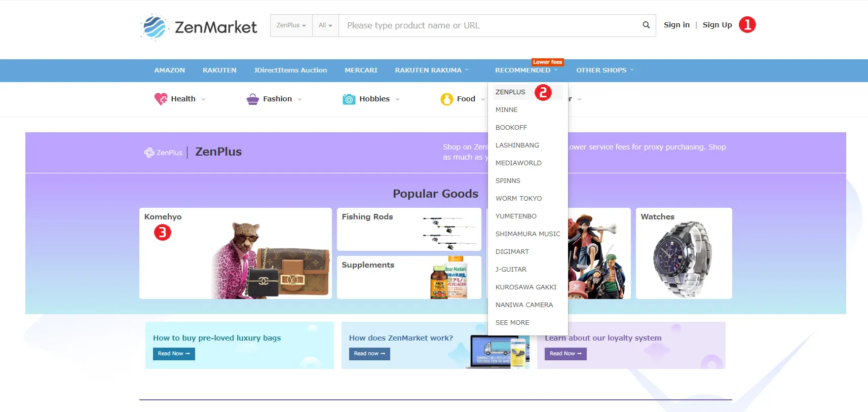The width and height of the screenshot is (868, 412).
Task: Click the Health heart icon
Action: 161,99
